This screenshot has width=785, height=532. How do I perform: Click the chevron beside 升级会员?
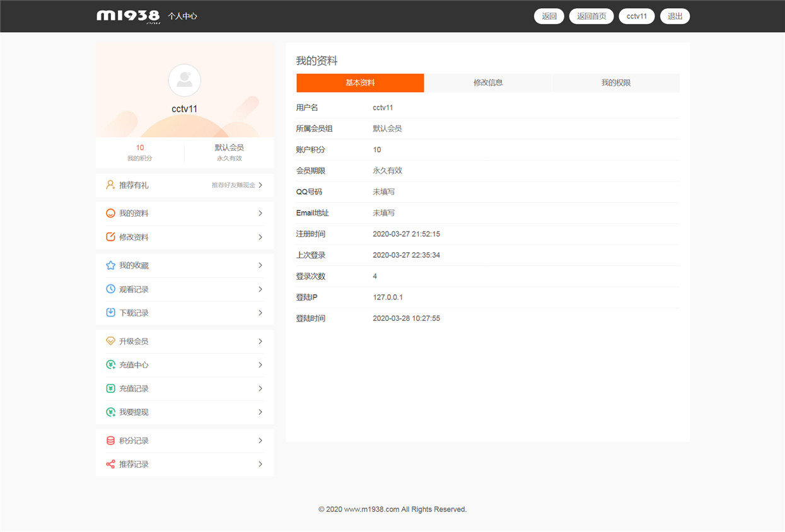(260, 341)
